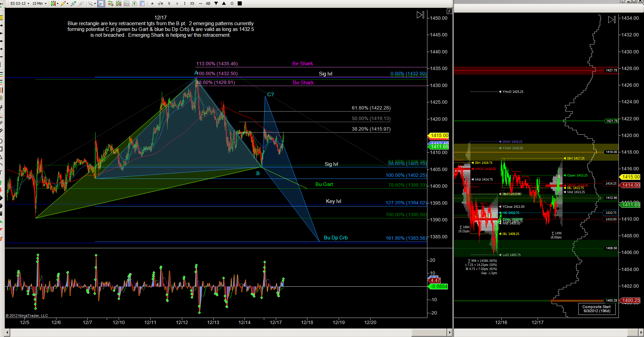Viewport: 644px width, 337px height.
Task: Open the chart trader icon
Action: click(x=111, y=3)
